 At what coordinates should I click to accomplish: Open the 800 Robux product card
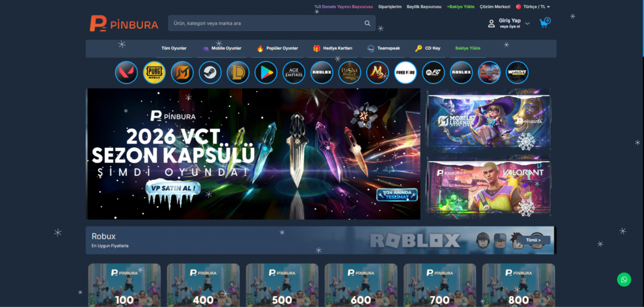click(519, 285)
